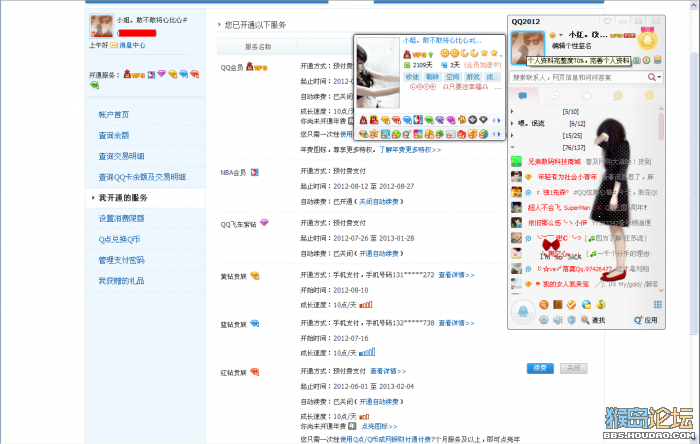Open 查询QQ卡余额及交易明细 sidebar entry
Viewport: 700px width, 444px height.
click(142, 177)
